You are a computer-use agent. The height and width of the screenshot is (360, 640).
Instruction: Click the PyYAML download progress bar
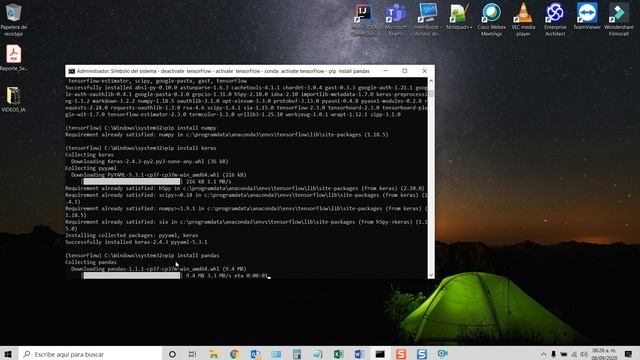131,181
